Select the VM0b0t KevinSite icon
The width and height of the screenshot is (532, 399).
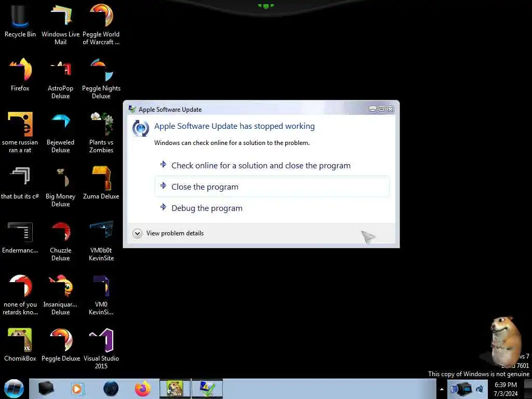pos(101,241)
